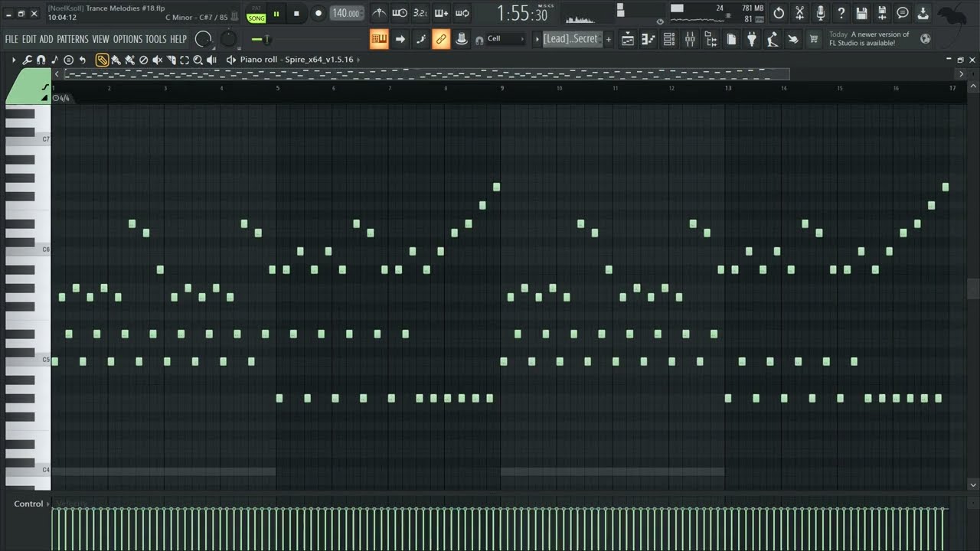Screen dimensions: 980x551
Task: Adjust the main volume knob
Action: point(203,38)
